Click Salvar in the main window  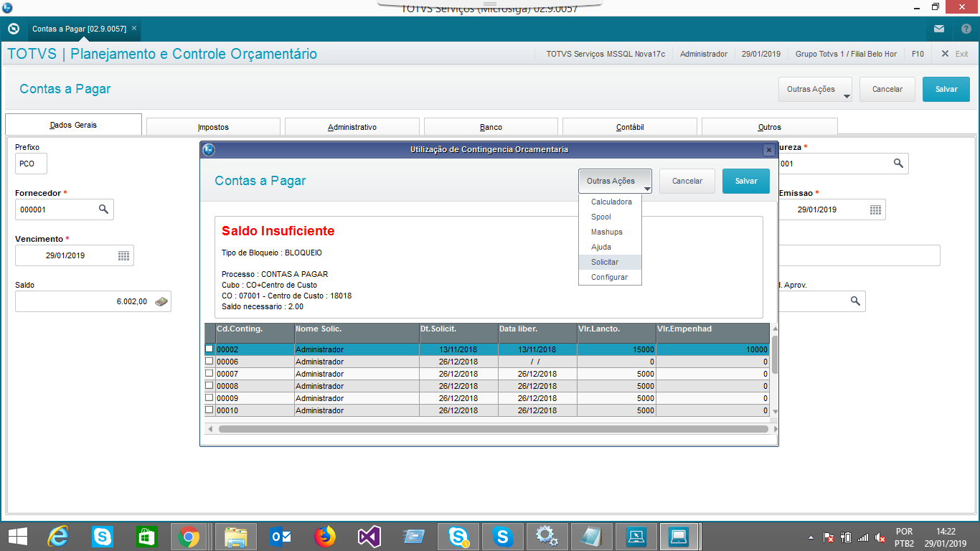[x=946, y=89]
